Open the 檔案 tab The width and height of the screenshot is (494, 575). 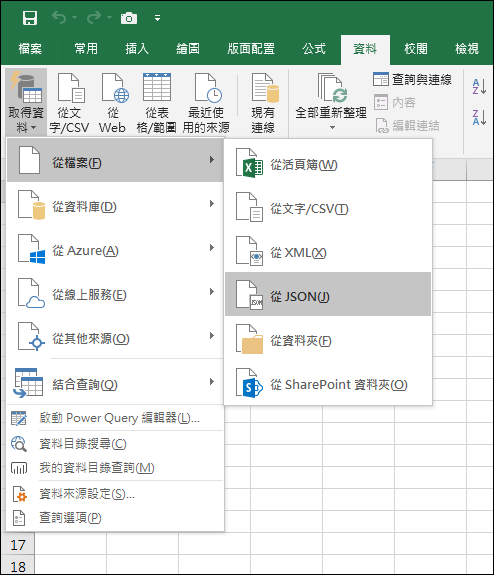(30, 49)
